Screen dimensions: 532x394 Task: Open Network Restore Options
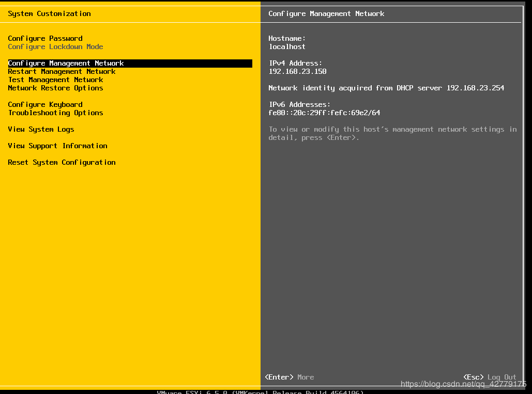(x=55, y=88)
